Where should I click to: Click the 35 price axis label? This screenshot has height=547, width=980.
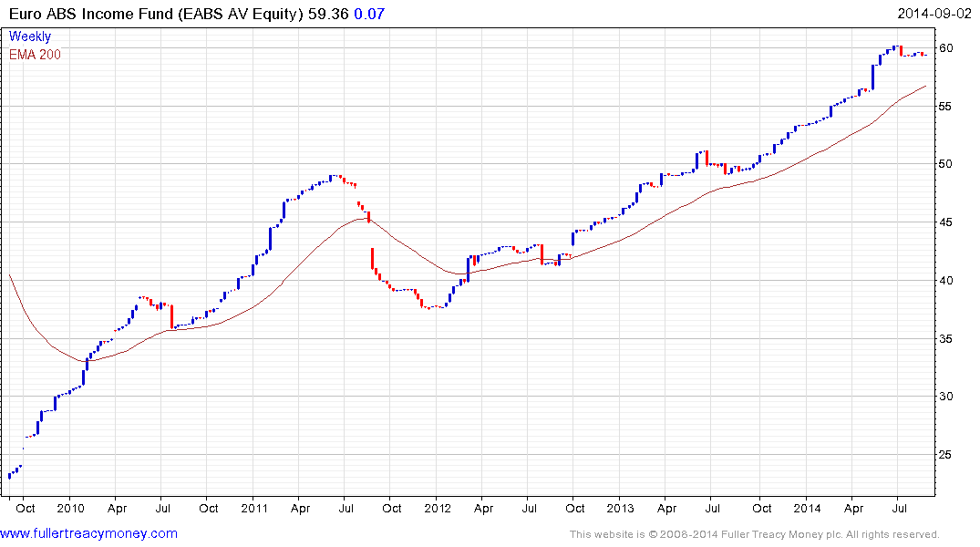(945, 338)
